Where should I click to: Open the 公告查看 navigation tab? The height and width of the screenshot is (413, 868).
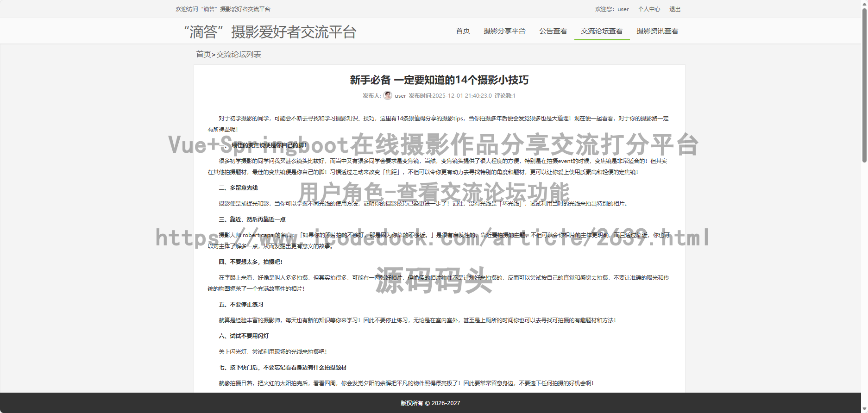click(553, 31)
